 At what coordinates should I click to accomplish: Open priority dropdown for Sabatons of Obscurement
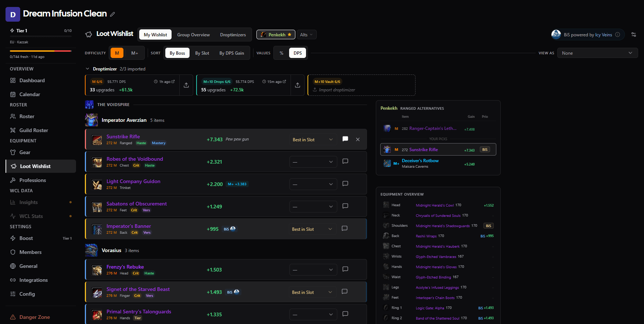point(313,207)
